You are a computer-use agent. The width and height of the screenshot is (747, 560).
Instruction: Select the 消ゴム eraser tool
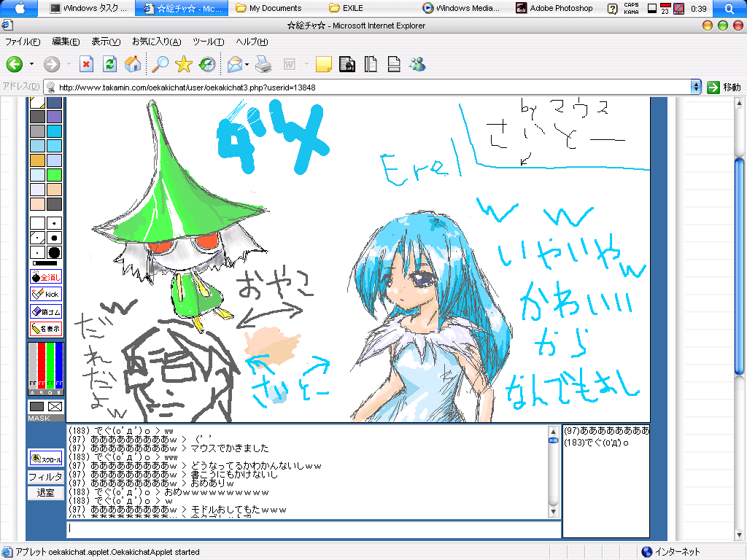click(x=46, y=311)
